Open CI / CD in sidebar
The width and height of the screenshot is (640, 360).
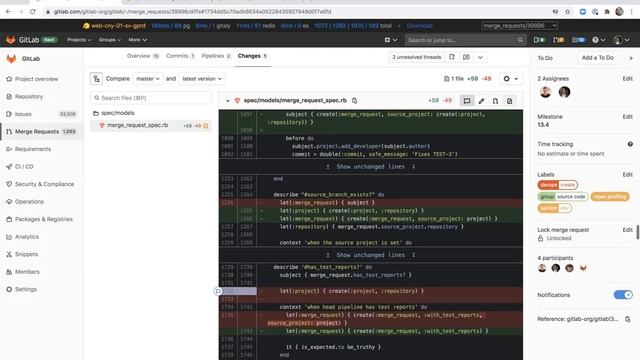tap(24, 167)
